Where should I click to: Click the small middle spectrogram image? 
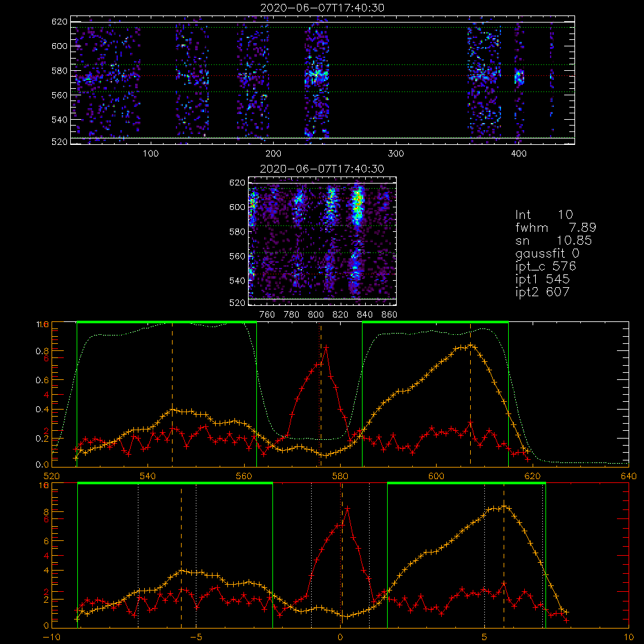(x=323, y=241)
